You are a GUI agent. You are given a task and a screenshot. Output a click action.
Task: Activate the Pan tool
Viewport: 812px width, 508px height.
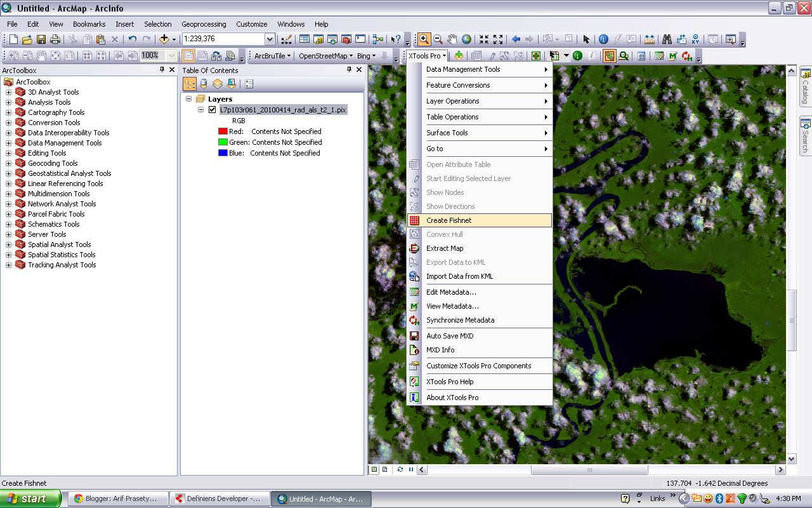point(452,39)
